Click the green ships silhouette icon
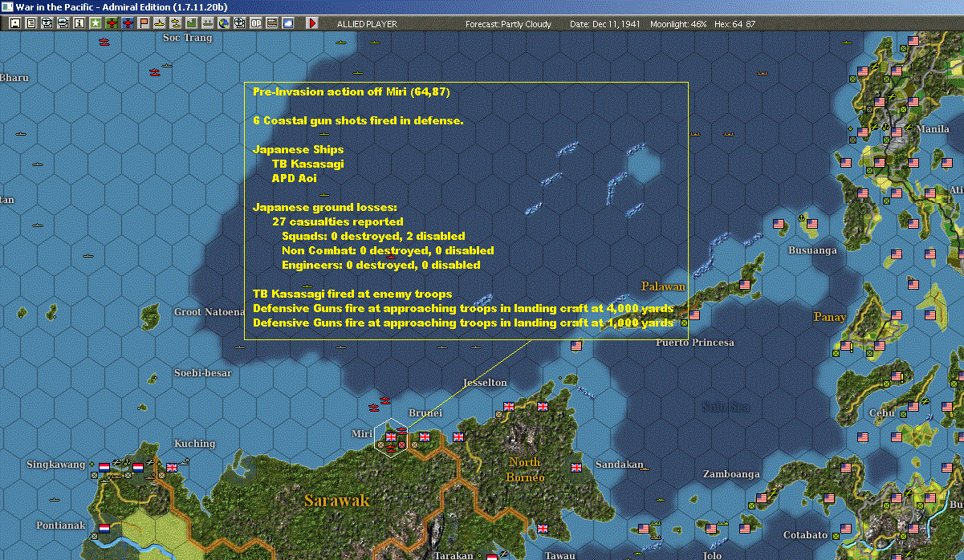This screenshot has height=560, width=964. pos(207,23)
